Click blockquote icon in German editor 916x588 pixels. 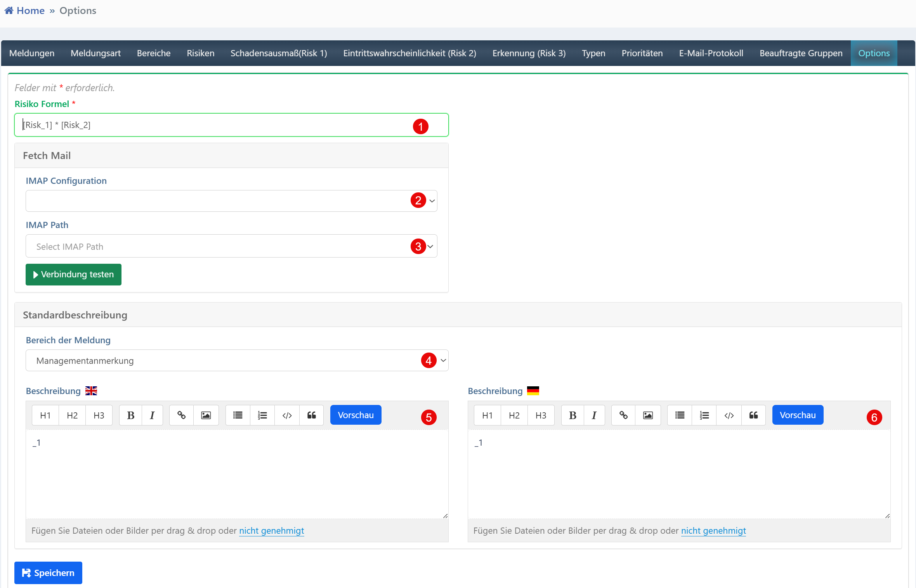click(753, 415)
